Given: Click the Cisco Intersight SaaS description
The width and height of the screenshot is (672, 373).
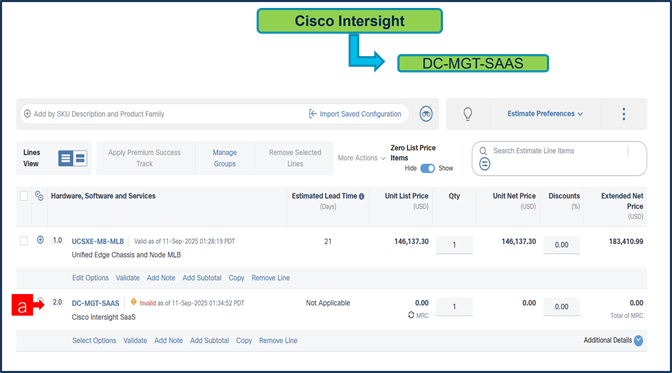Looking at the screenshot, I should pyautogui.click(x=103, y=317).
